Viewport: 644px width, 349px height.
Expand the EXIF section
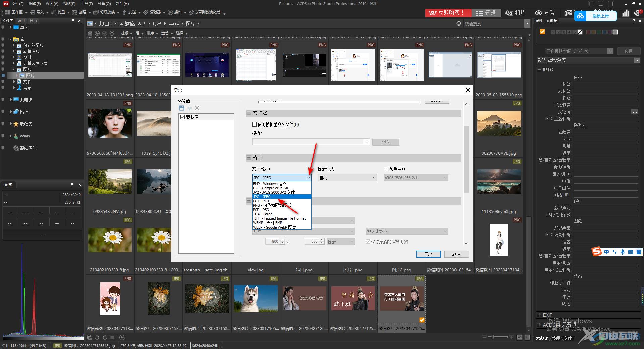point(539,315)
